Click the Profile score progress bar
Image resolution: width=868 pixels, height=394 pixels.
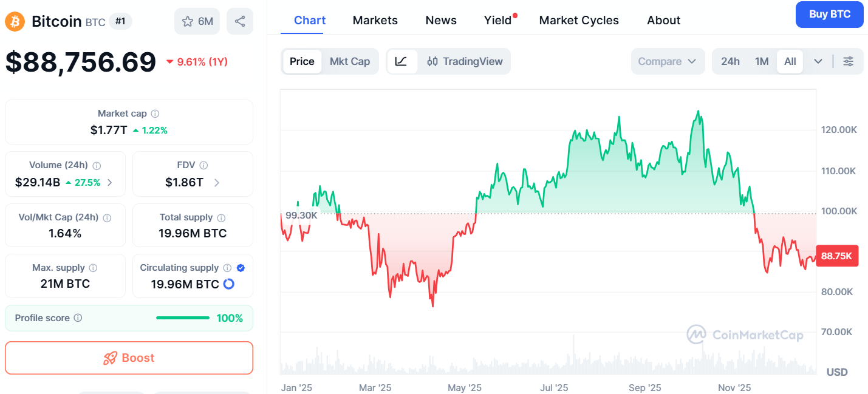pos(182,318)
